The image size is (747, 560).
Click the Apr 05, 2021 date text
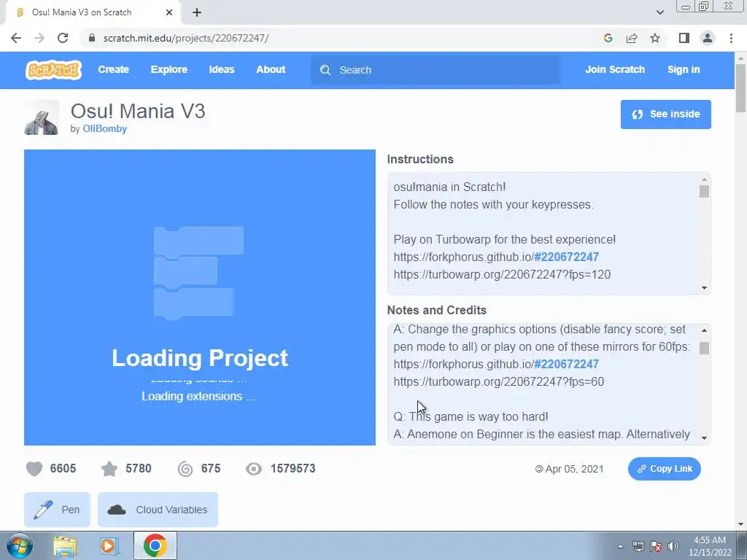(574, 469)
